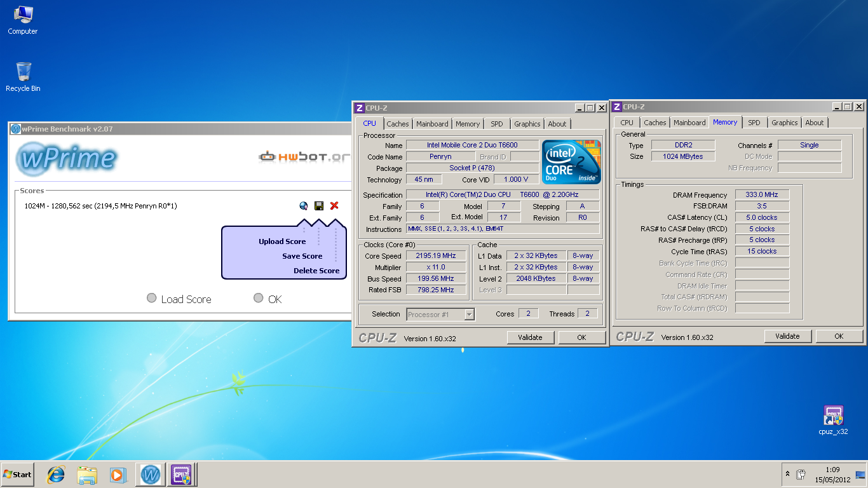Open the Processor #1 selection dropdown
Viewport: 868px width, 488px height.
pos(440,314)
